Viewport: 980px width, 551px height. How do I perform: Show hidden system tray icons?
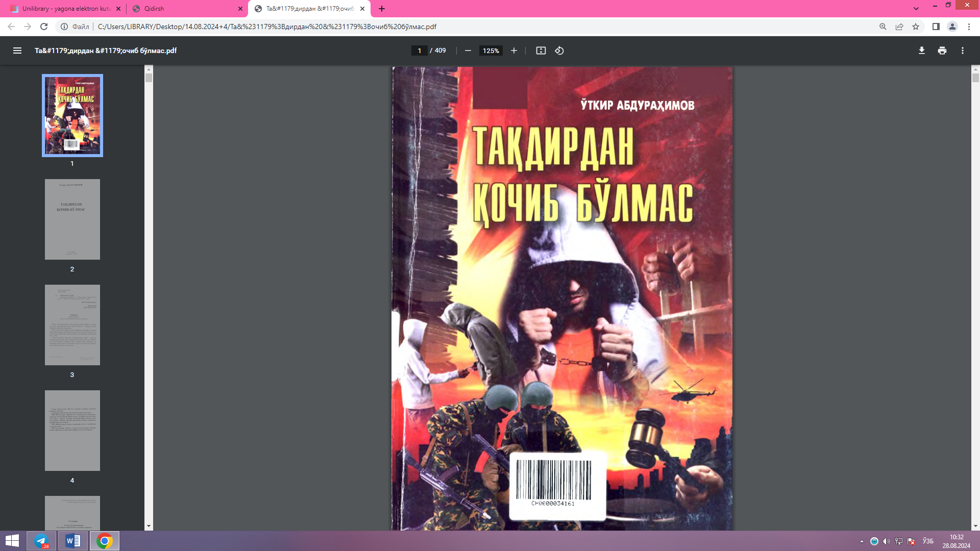[x=862, y=541]
